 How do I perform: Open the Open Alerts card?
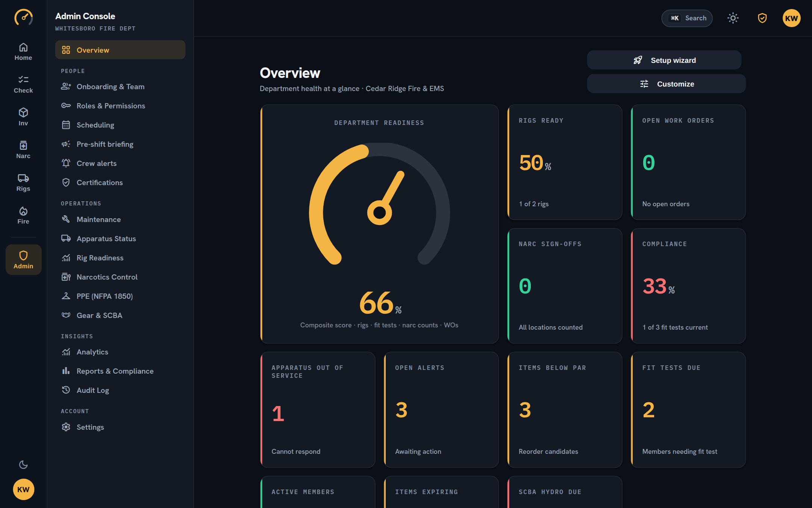point(441,410)
